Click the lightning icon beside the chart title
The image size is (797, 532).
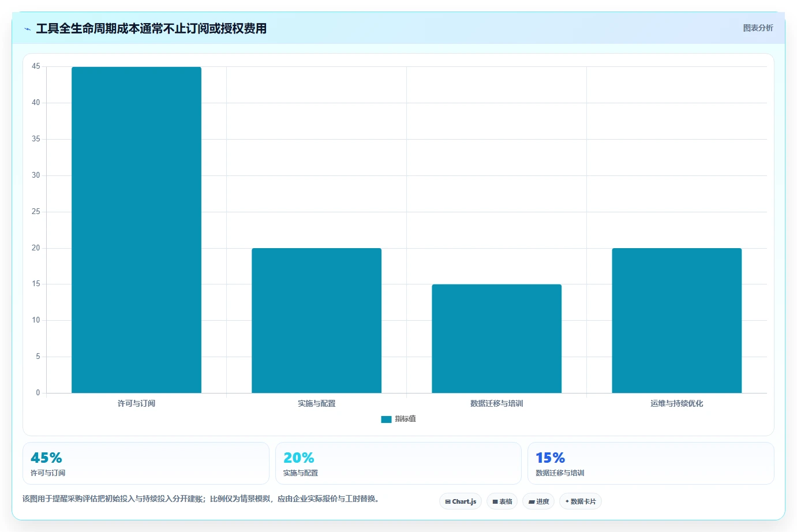tap(27, 29)
